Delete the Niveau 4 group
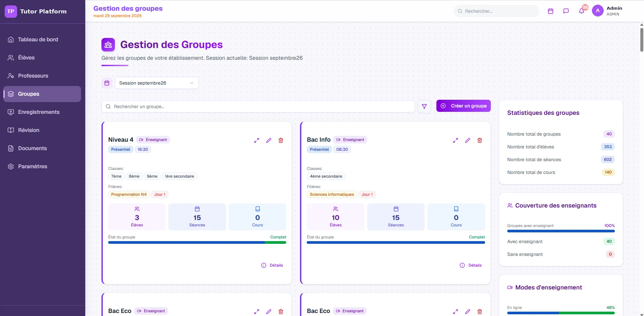Viewport: 644px width, 316px height. point(281,140)
